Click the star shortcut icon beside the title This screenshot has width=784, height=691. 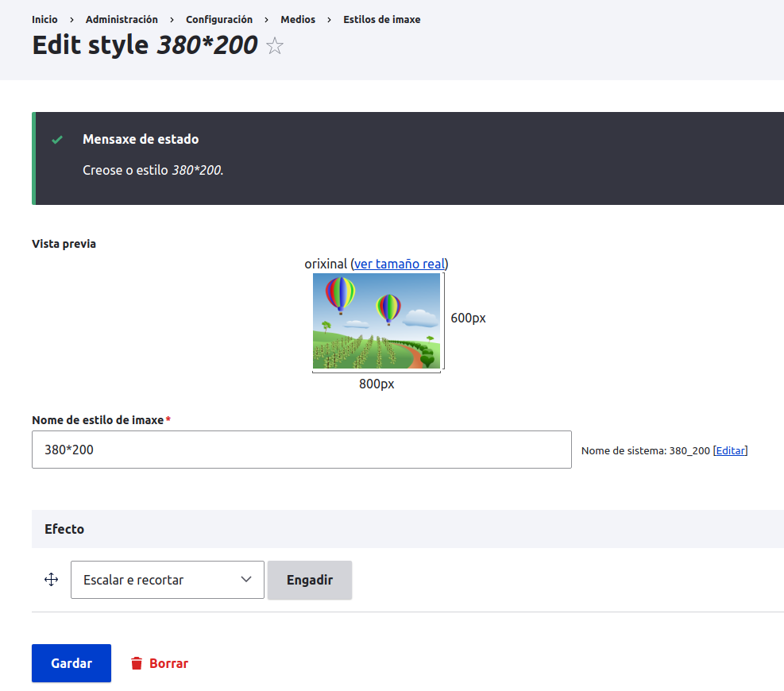coord(275,46)
